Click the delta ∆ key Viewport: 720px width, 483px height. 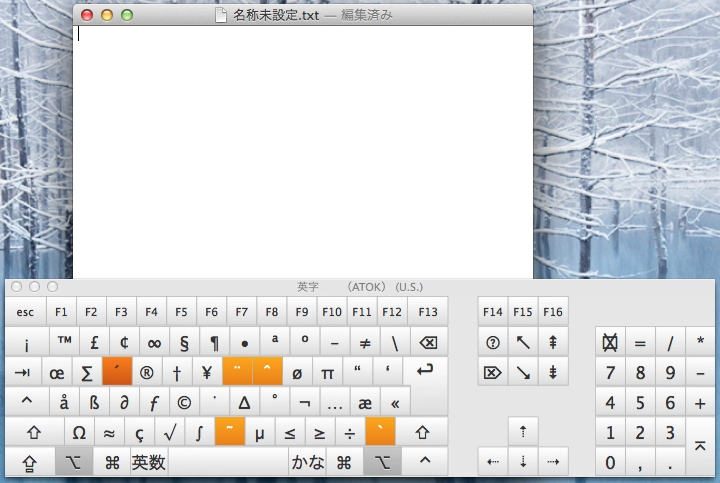click(x=244, y=402)
